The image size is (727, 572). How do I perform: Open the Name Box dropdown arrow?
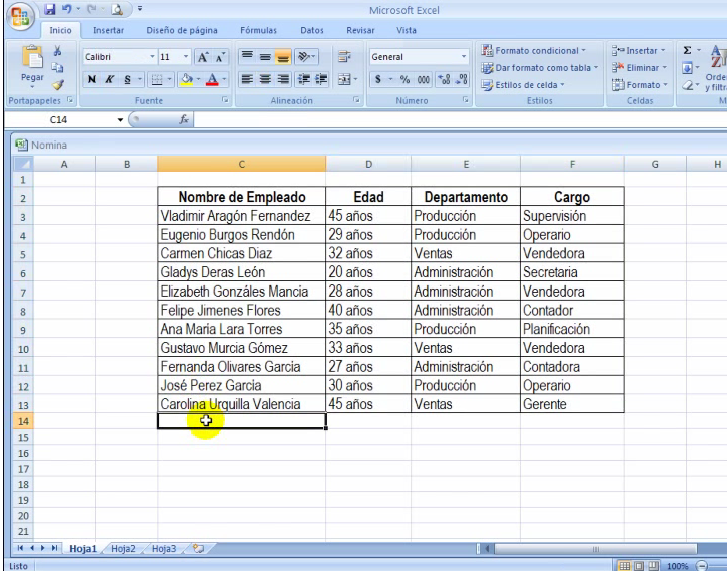(120, 120)
